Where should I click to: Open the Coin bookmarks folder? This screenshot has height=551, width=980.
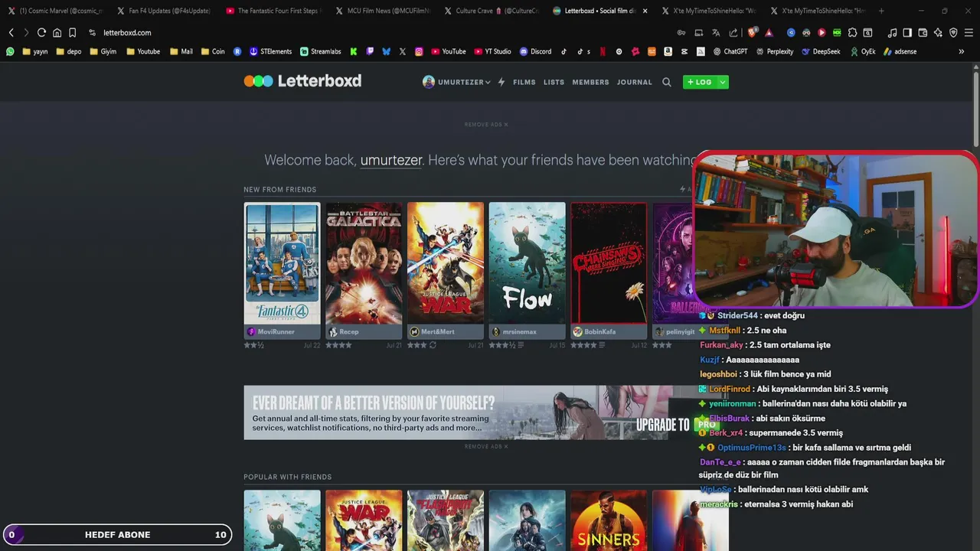(x=213, y=51)
